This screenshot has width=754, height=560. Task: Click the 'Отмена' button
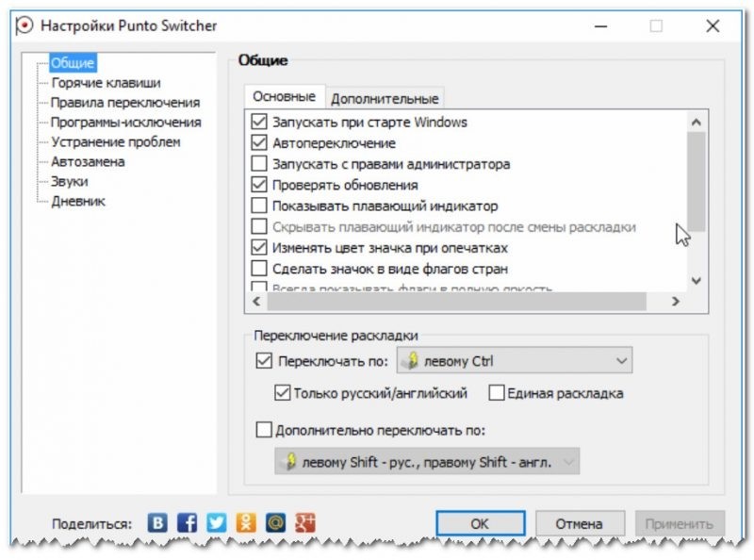coord(580,523)
